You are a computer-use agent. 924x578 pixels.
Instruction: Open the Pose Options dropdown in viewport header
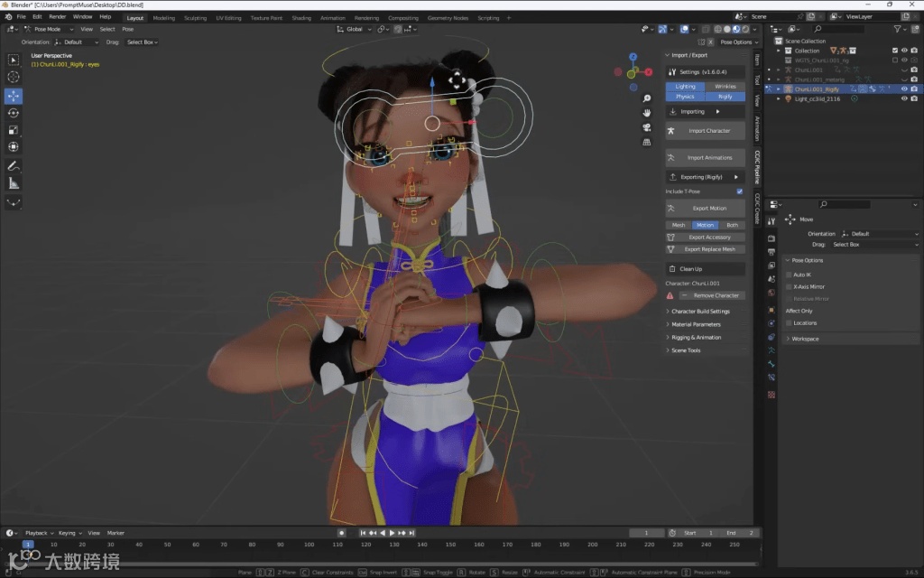[x=738, y=42]
